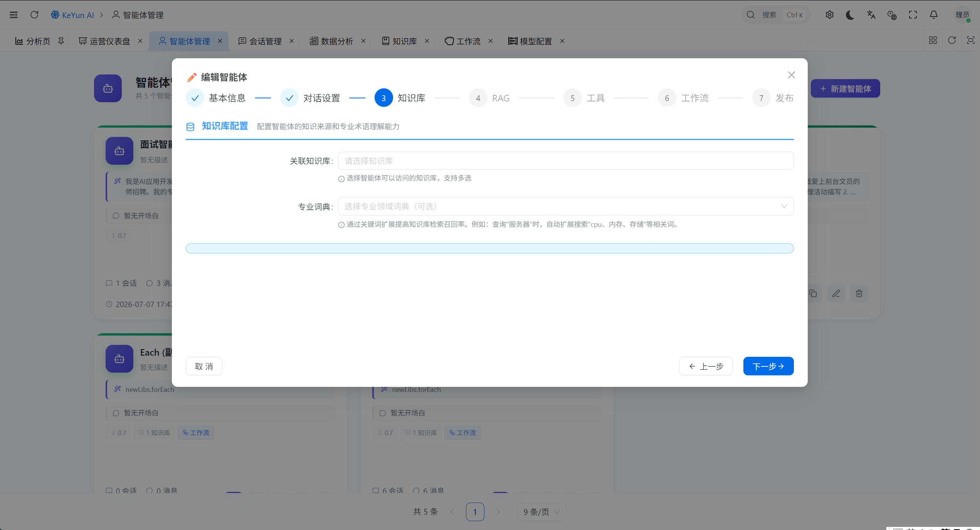Screen dimensions: 980x530
Task: Open notifications bell icon
Action: (x=934, y=15)
